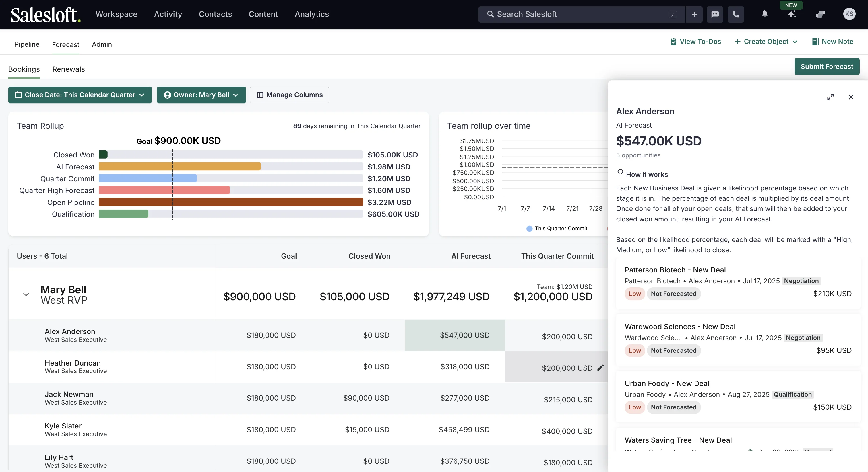This screenshot has height=472, width=868.
Task: Click the brown Open Pipeline bar
Action: click(231, 202)
